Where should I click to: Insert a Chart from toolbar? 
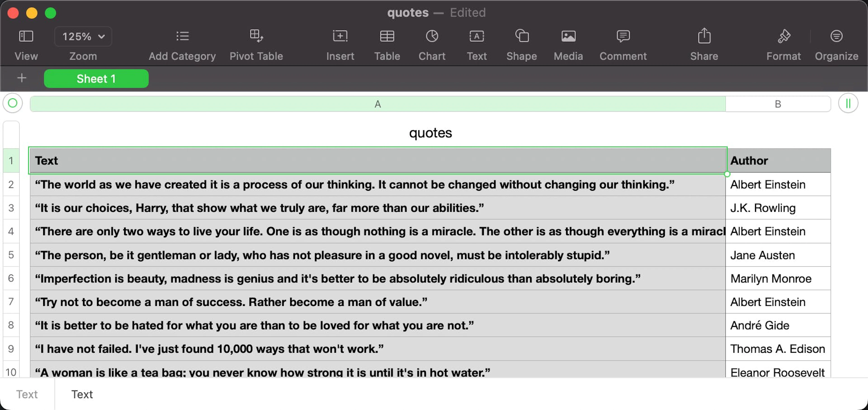[432, 36]
